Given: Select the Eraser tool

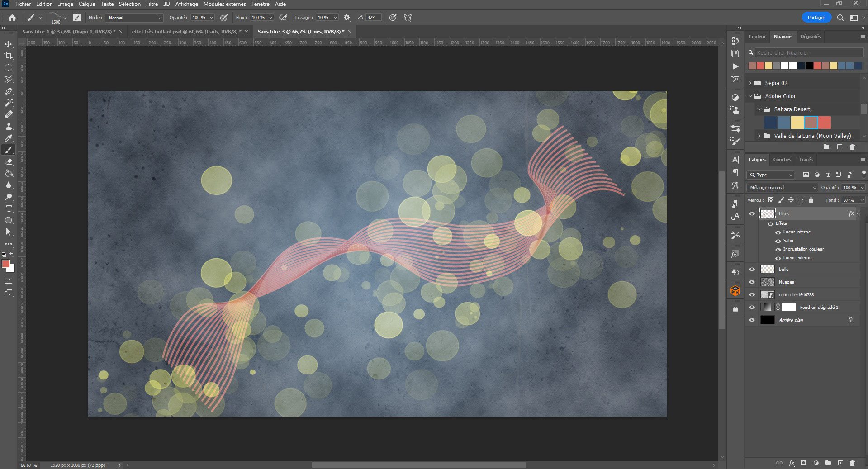Looking at the screenshot, I should (x=8, y=161).
